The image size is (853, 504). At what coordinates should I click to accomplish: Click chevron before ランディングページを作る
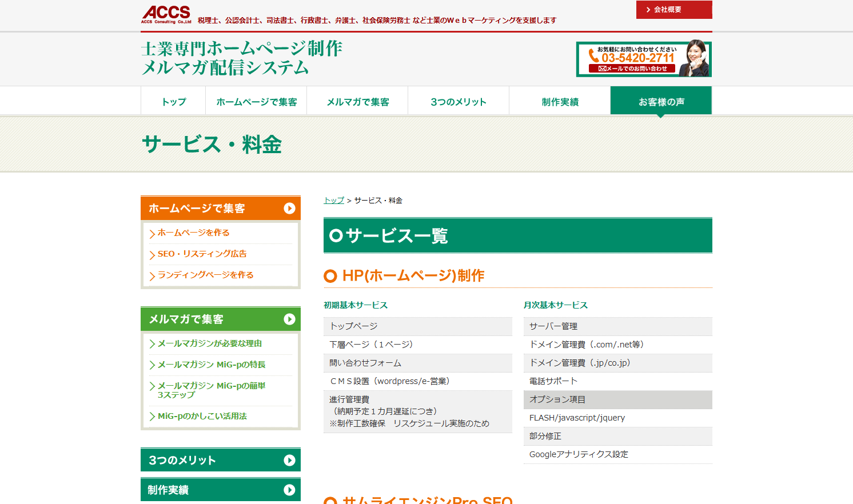(x=152, y=275)
